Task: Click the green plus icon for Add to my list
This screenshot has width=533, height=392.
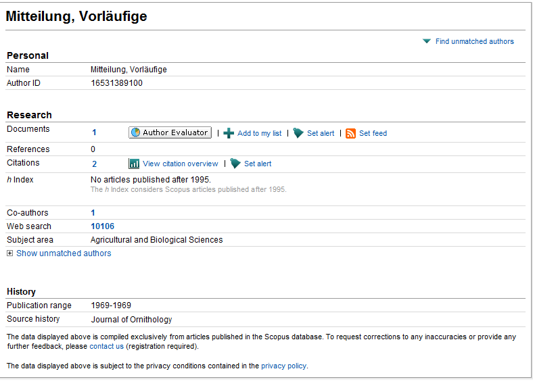Action: point(229,133)
